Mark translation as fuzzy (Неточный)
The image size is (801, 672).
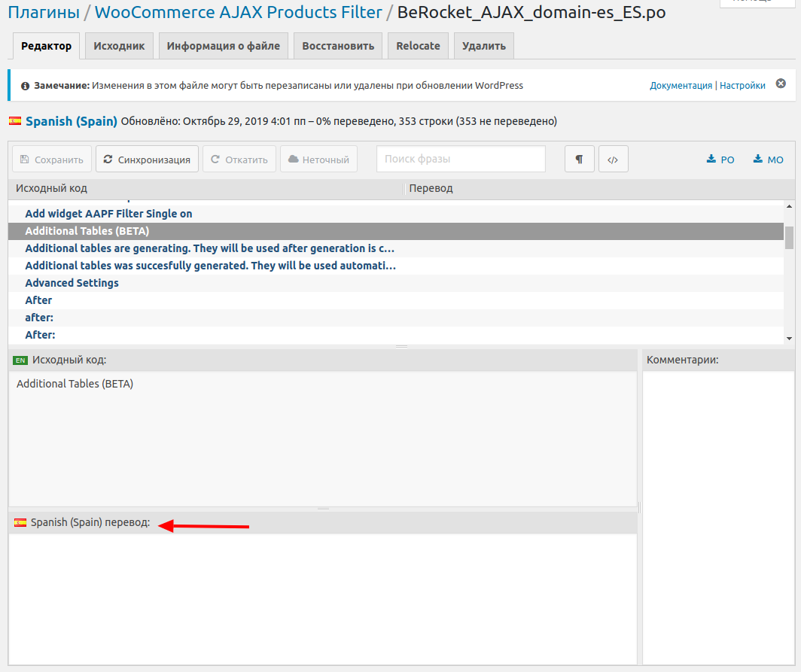pyautogui.click(x=318, y=160)
